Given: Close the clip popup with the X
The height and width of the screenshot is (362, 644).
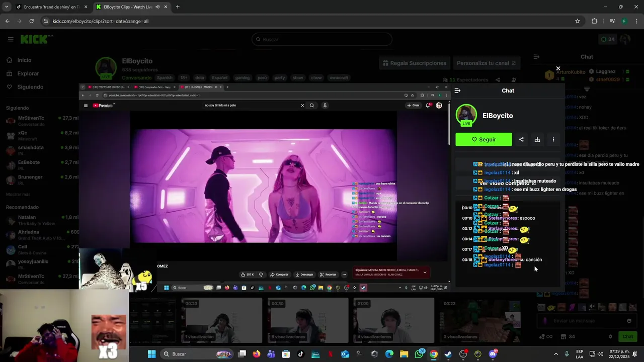Looking at the screenshot, I should [558, 68].
